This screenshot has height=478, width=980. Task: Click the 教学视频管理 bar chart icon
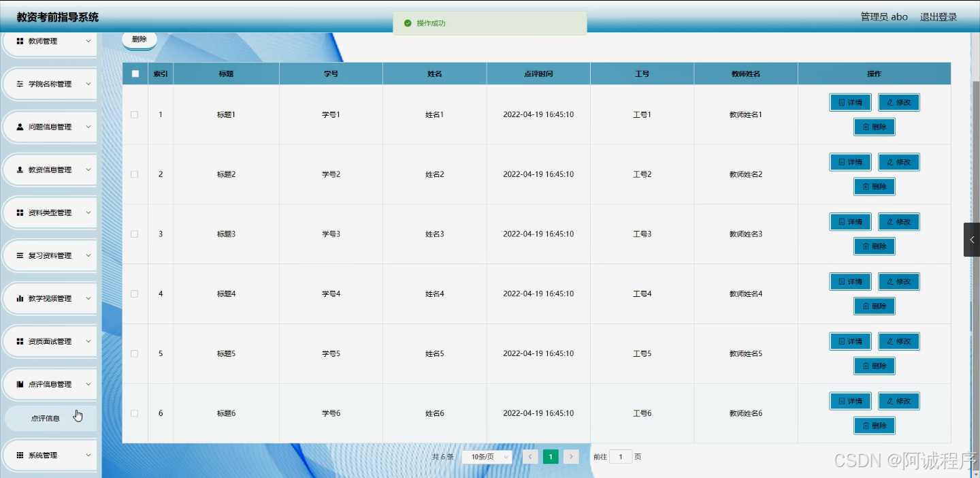(20, 298)
